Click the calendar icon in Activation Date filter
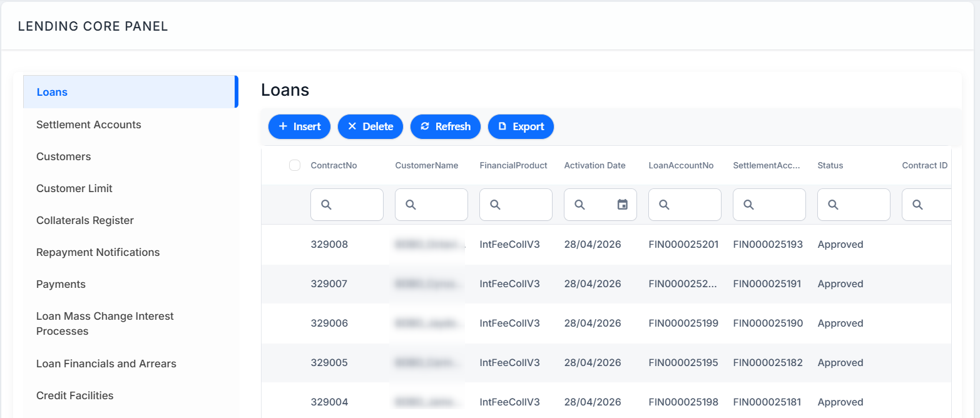This screenshot has height=418, width=980. pyautogui.click(x=622, y=205)
